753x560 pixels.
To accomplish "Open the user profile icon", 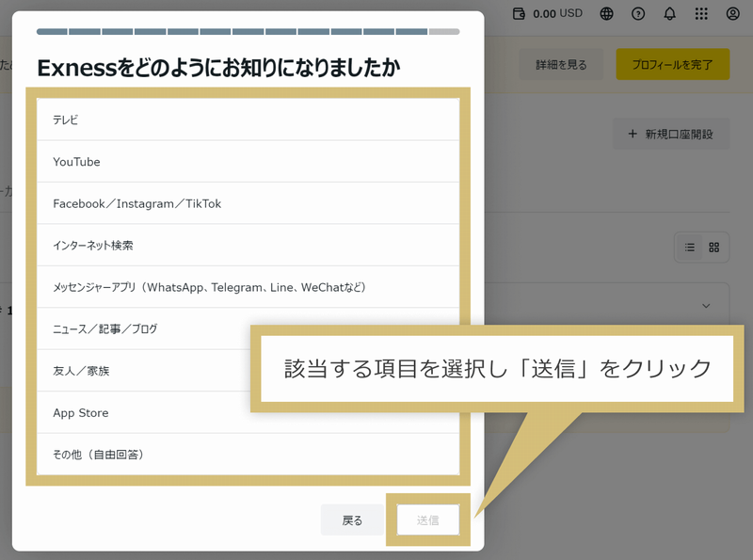I will click(x=733, y=14).
